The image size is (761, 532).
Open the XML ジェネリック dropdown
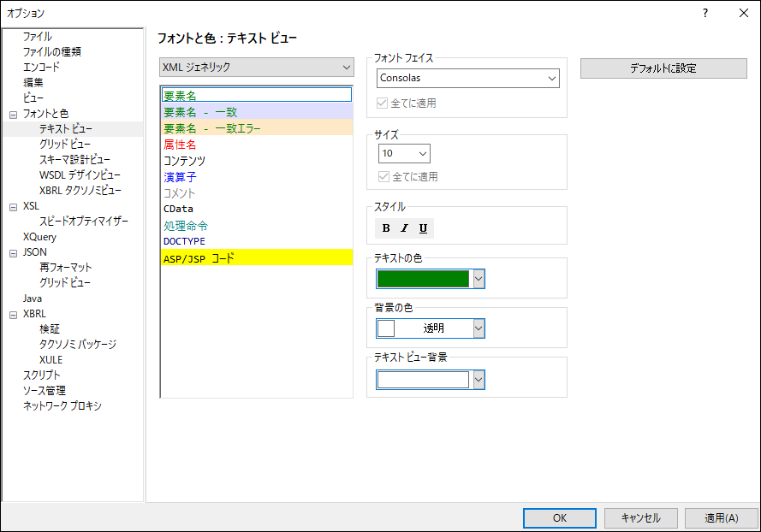(257, 67)
